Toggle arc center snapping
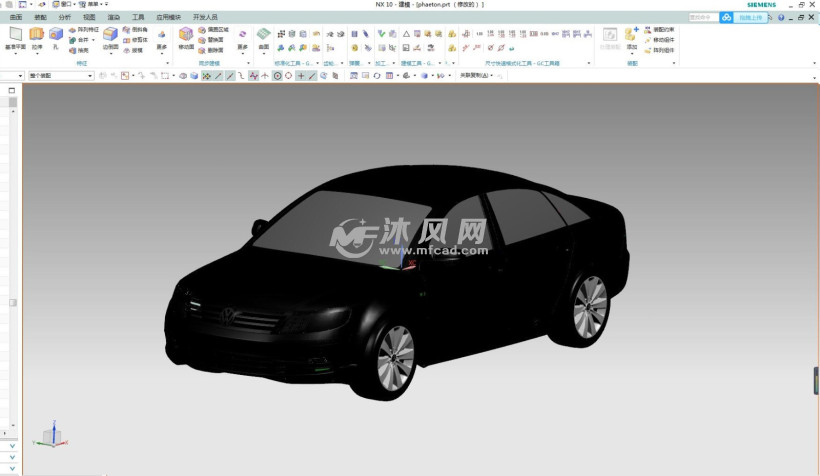 (x=277, y=76)
